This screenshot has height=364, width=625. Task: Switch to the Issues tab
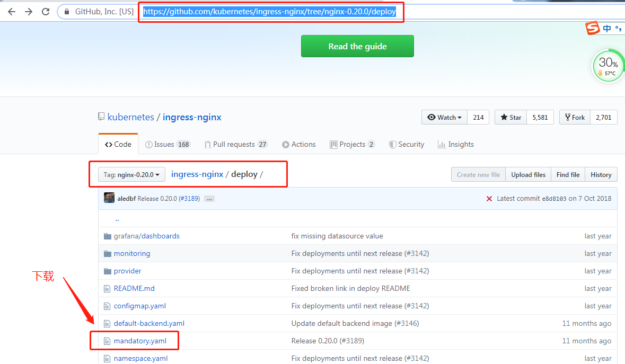click(x=168, y=144)
